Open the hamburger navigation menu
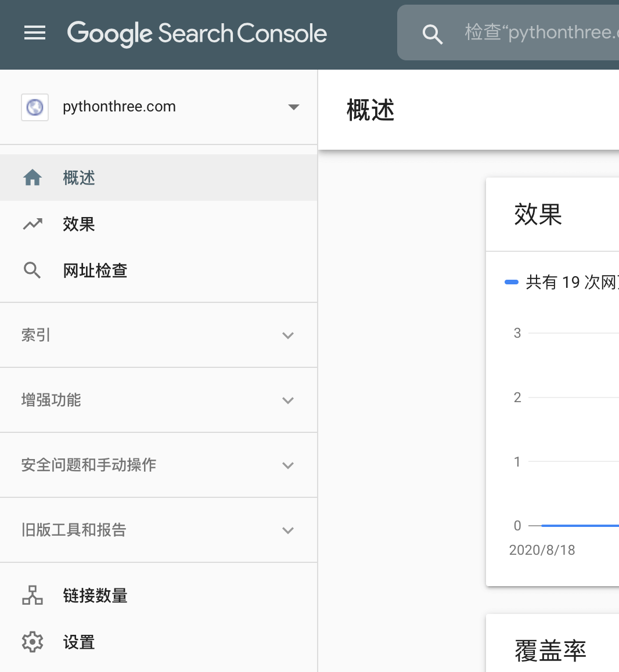Viewport: 619px width, 672px height. point(35,32)
